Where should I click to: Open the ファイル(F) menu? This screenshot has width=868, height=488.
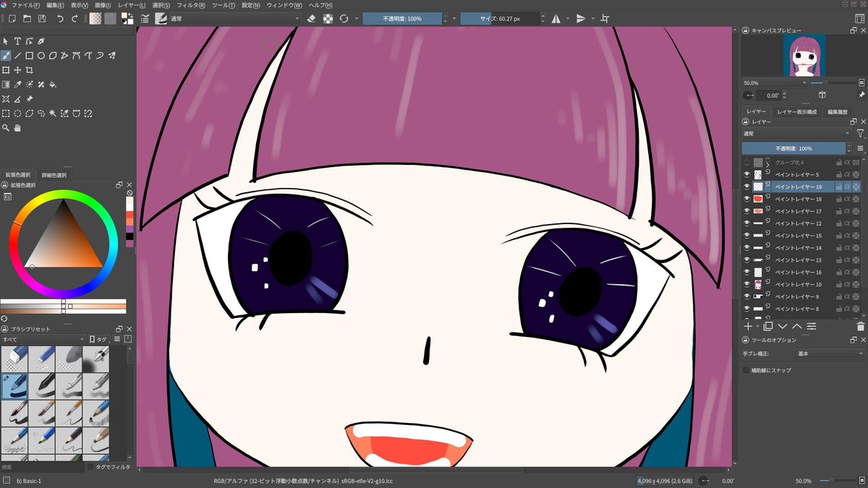click(x=26, y=5)
